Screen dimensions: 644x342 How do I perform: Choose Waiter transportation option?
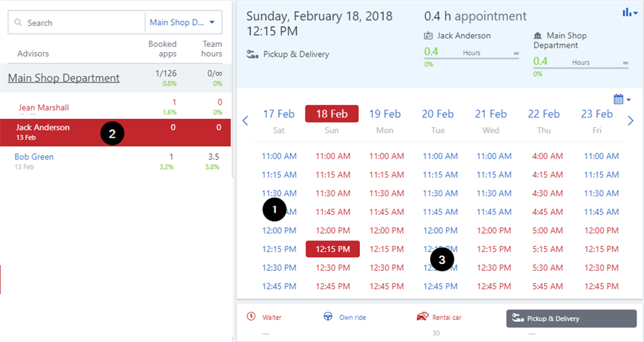point(270,318)
